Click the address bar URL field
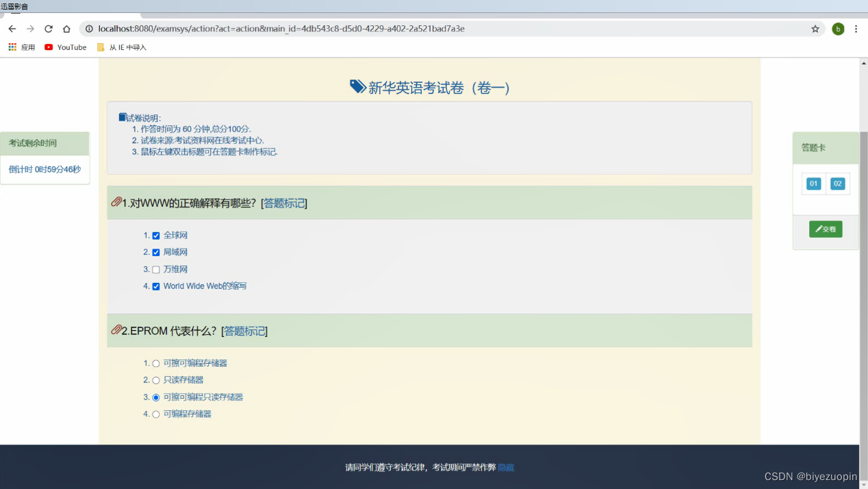This screenshot has height=489, width=868. pos(452,29)
